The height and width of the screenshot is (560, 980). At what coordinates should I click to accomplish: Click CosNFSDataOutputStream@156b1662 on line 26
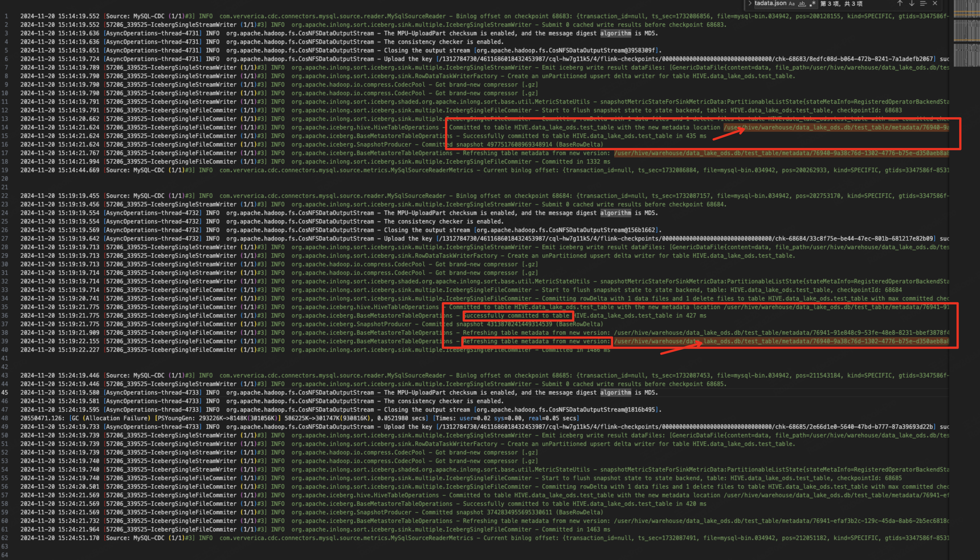(x=604, y=230)
